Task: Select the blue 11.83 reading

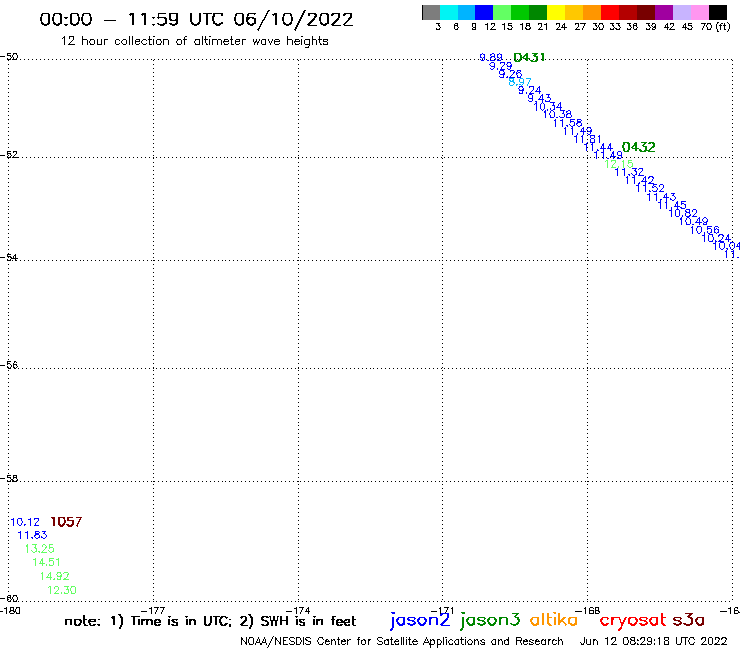Action: (32, 535)
